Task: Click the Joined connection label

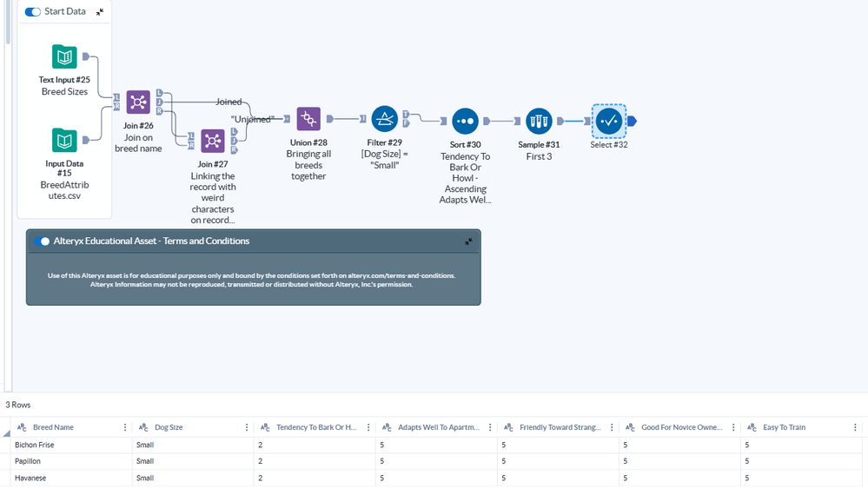Action: pyautogui.click(x=229, y=102)
